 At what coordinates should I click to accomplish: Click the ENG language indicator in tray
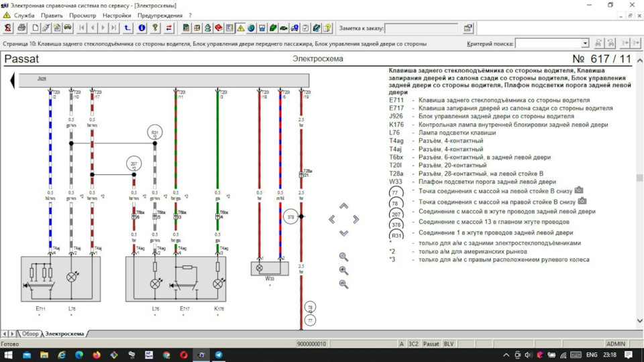[x=592, y=355]
